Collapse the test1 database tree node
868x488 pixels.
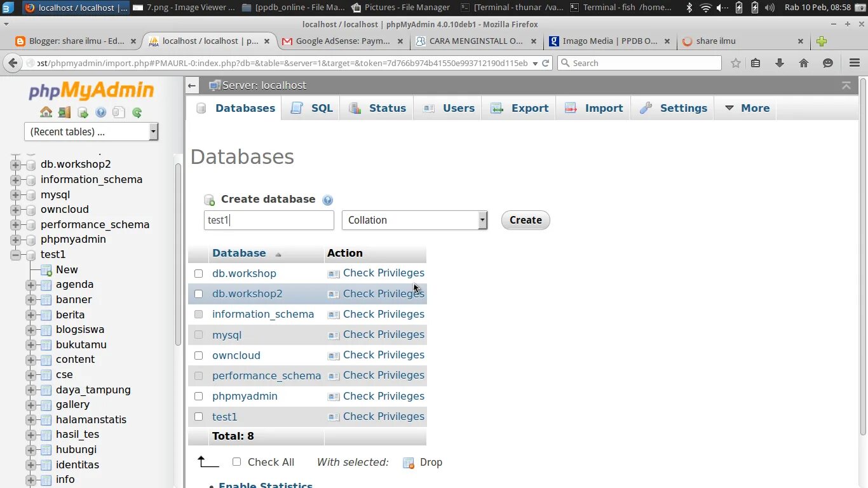(15, 255)
